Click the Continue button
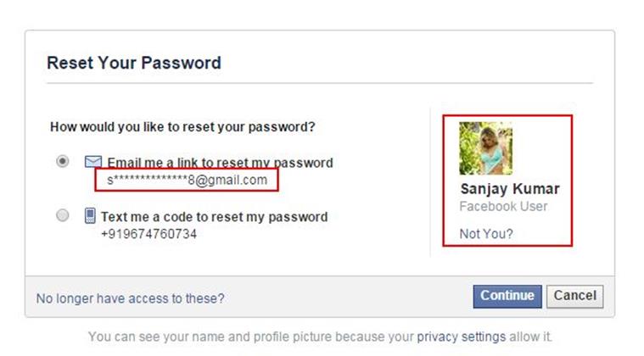644x356 pixels. 507,296
